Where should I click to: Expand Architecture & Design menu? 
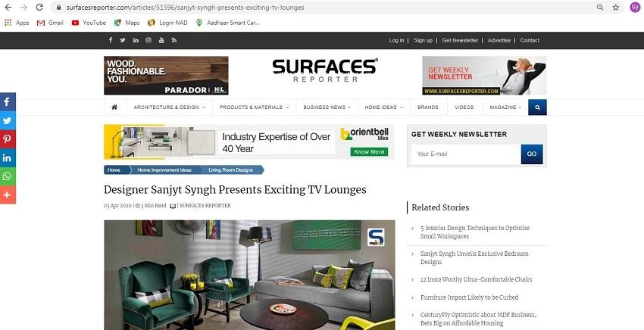click(169, 107)
